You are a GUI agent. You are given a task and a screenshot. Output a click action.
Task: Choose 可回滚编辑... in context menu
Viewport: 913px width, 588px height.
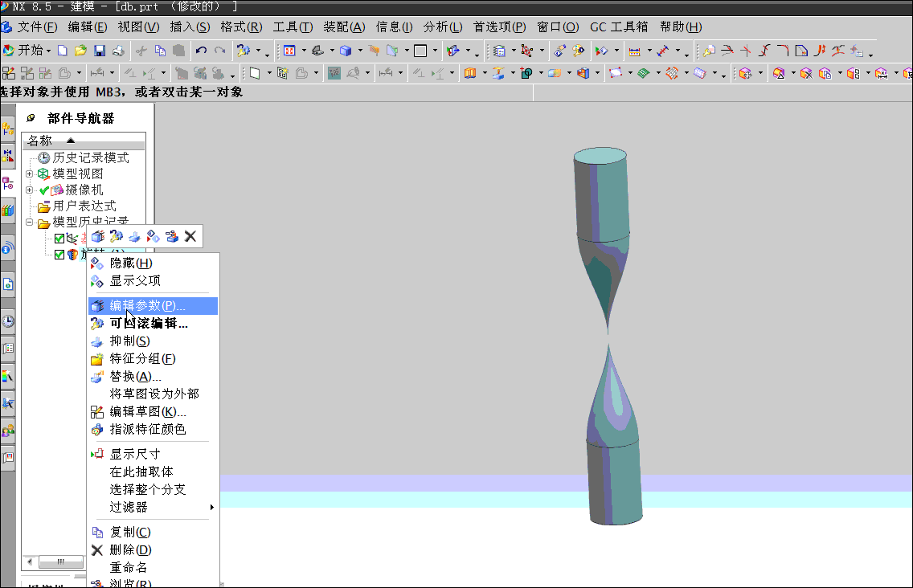154,323
